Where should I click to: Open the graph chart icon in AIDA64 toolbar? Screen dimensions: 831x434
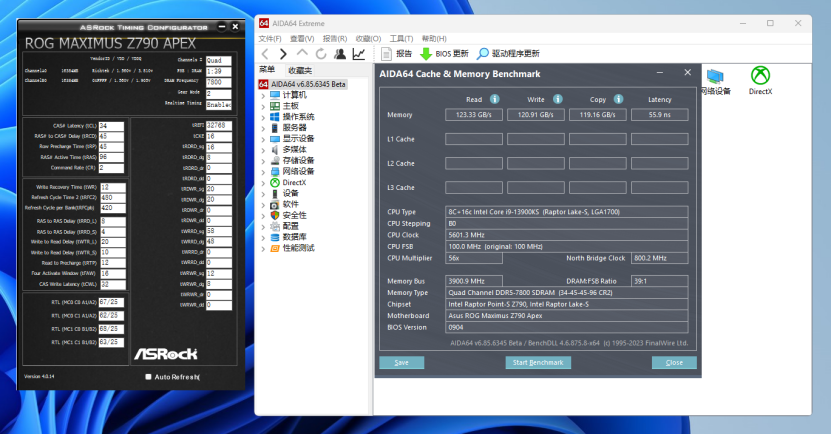click(359, 54)
